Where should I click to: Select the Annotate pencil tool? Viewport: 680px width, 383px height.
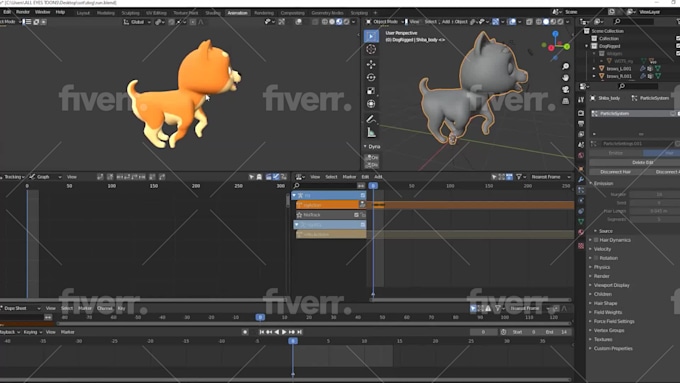tap(371, 119)
